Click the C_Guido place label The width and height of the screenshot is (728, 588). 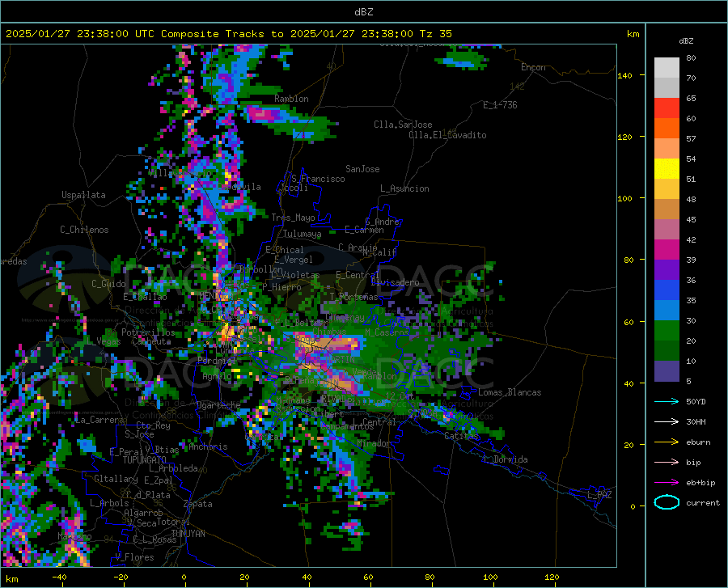[x=108, y=284]
